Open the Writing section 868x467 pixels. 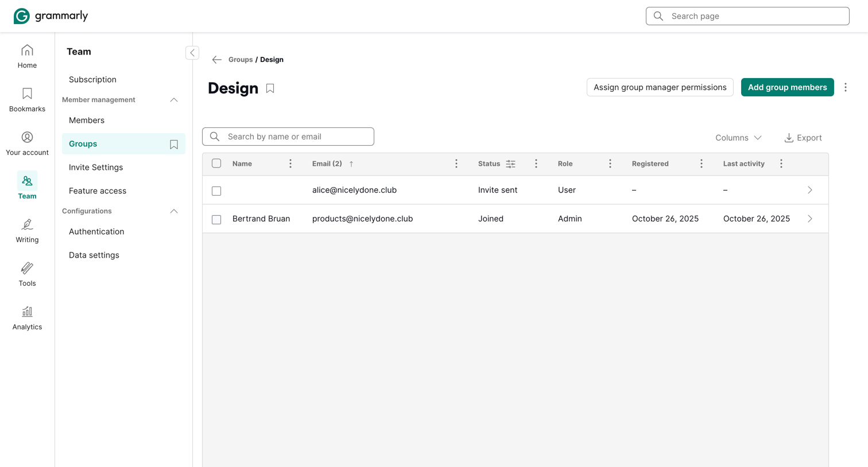[27, 231]
